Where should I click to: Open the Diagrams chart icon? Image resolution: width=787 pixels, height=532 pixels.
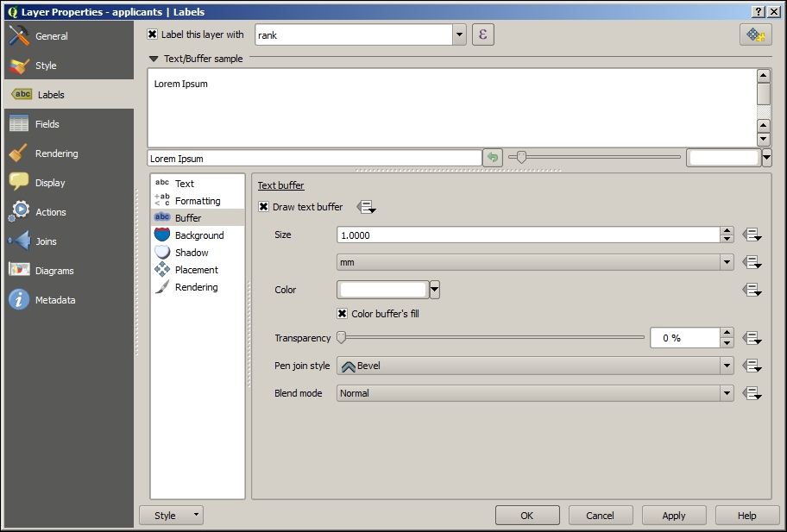[19, 270]
